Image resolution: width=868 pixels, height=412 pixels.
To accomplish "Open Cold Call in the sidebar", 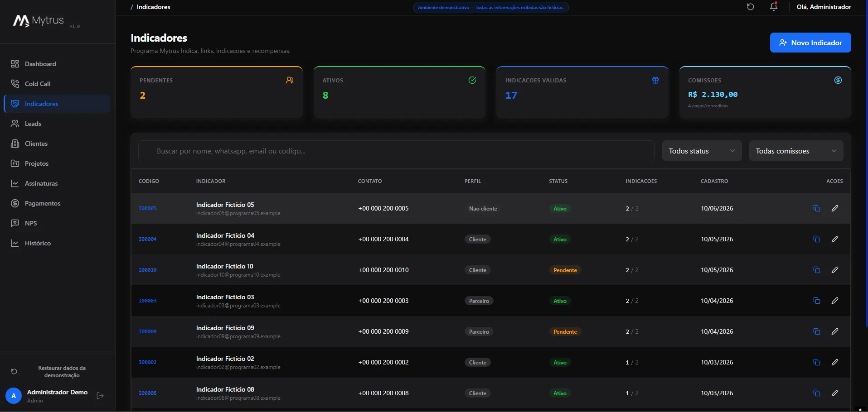I will (x=57, y=84).
